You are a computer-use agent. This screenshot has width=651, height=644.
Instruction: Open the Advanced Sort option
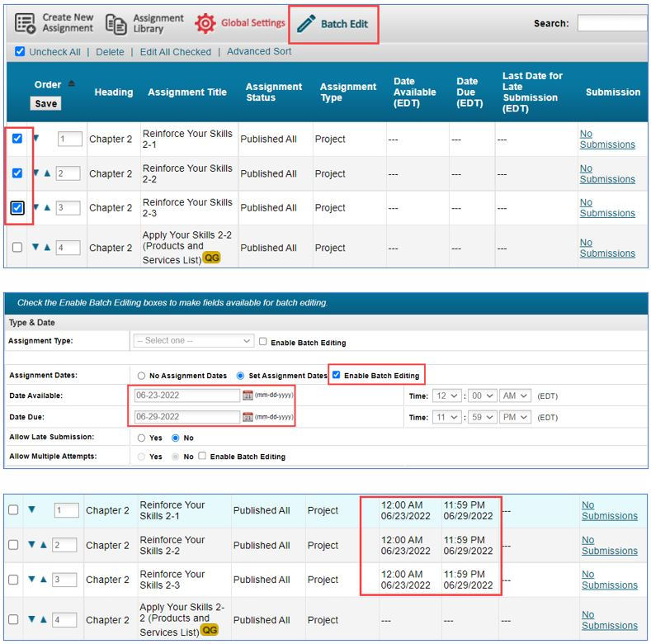(x=258, y=51)
